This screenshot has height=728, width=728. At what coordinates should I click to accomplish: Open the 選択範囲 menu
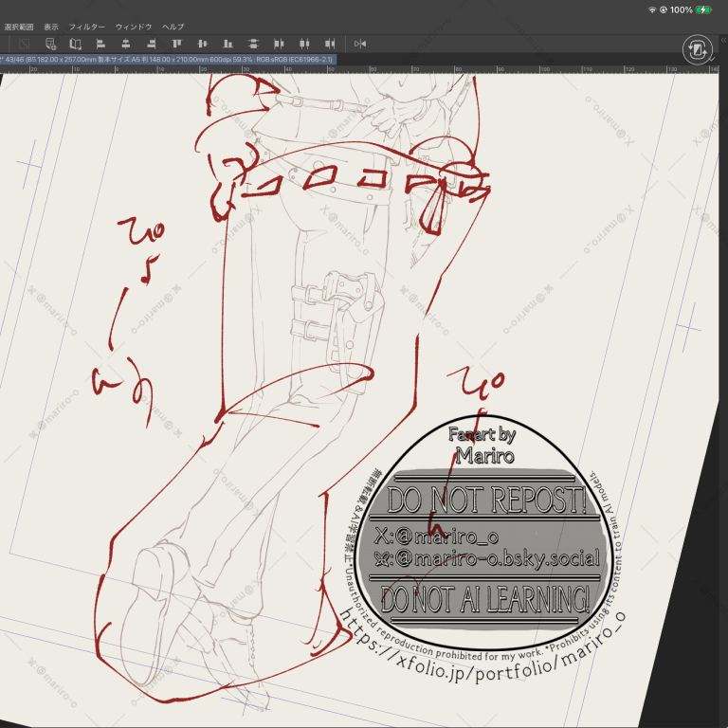19,27
